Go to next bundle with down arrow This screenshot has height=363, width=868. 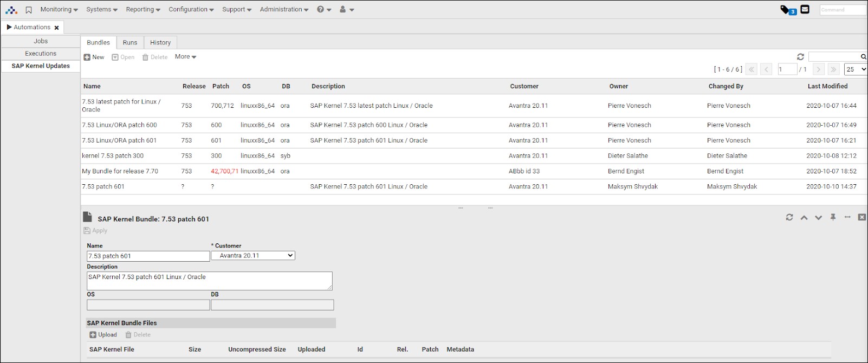[818, 217]
